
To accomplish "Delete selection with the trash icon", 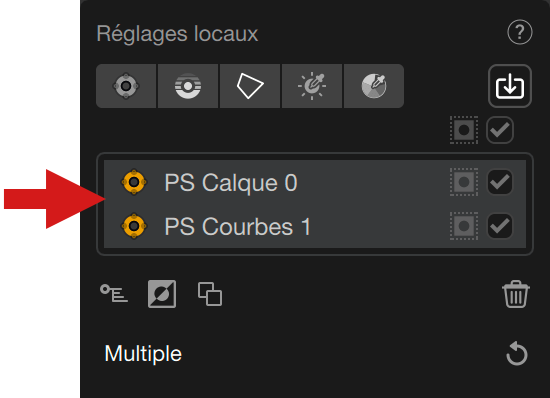I will (x=516, y=294).
